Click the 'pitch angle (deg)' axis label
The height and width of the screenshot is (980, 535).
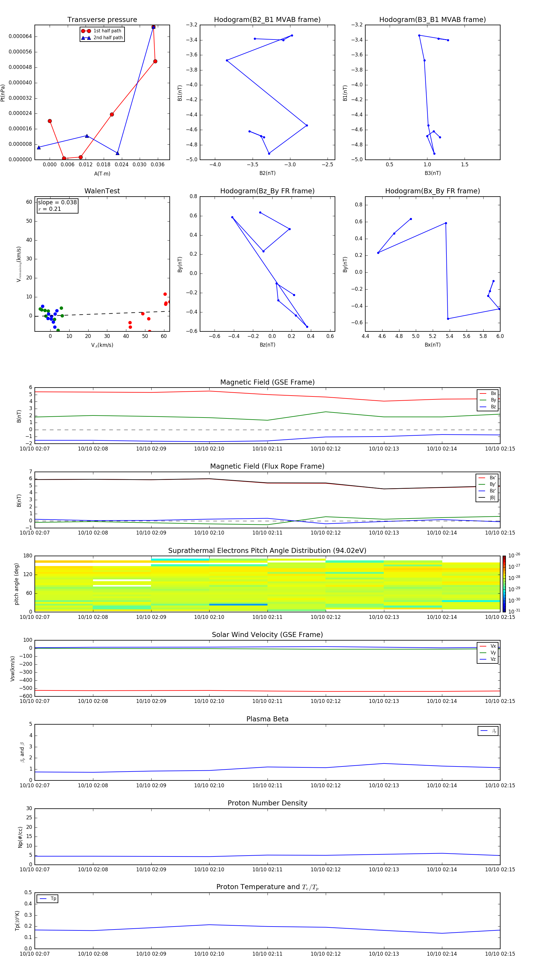16,584
